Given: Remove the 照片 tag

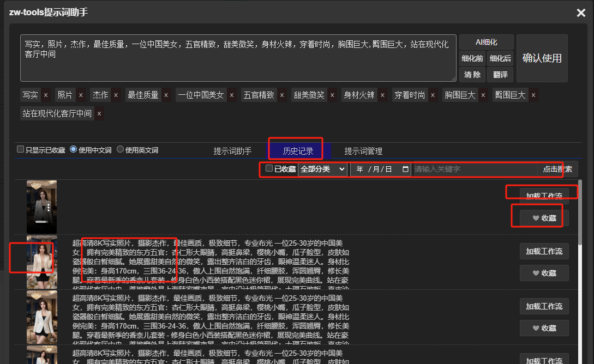Looking at the screenshot, I should click(x=81, y=95).
